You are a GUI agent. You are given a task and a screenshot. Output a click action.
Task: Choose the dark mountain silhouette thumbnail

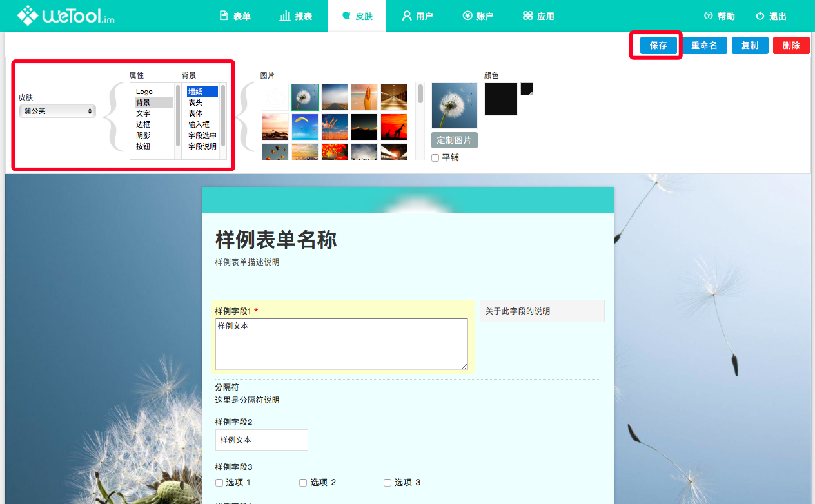(364, 127)
